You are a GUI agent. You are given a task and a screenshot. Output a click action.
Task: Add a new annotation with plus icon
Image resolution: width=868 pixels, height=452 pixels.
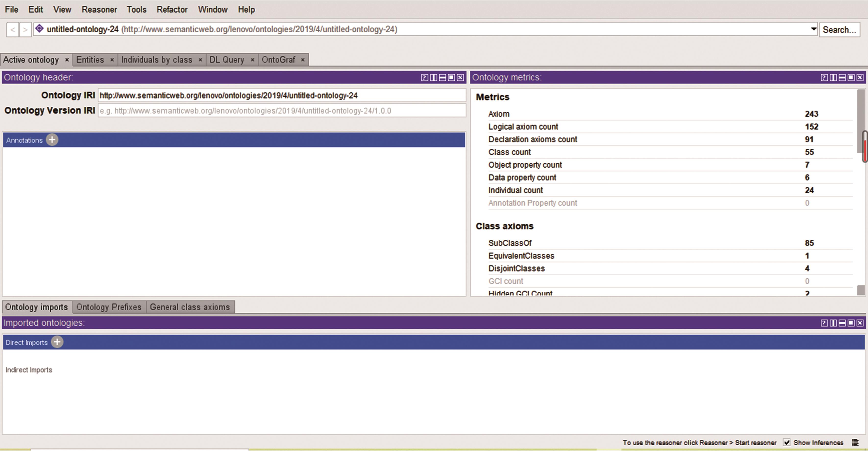coord(52,140)
